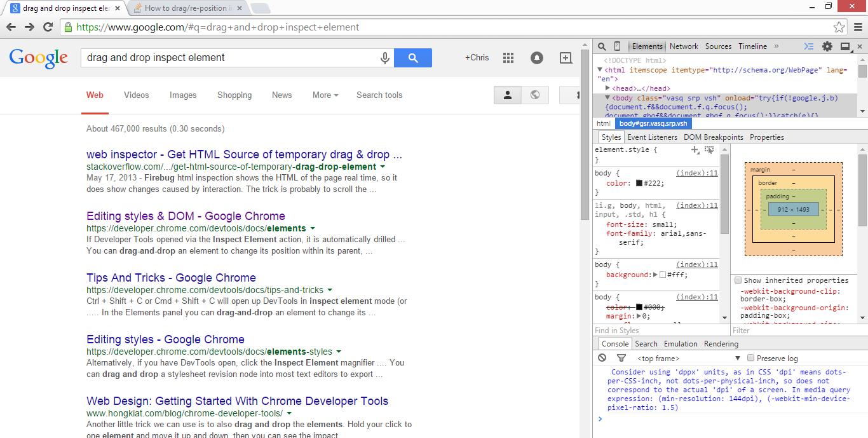
Task: Reload the current Google page
Action: pos(48,27)
